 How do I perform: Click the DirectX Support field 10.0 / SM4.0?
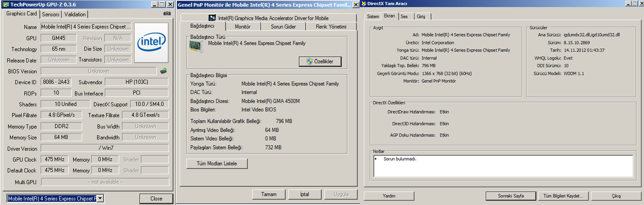click(149, 104)
